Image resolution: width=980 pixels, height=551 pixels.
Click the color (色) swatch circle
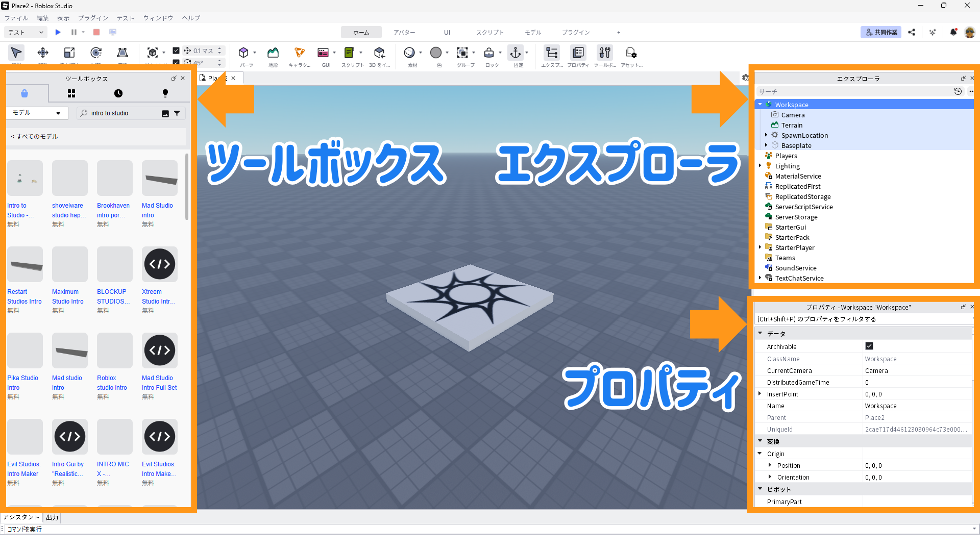click(x=436, y=53)
